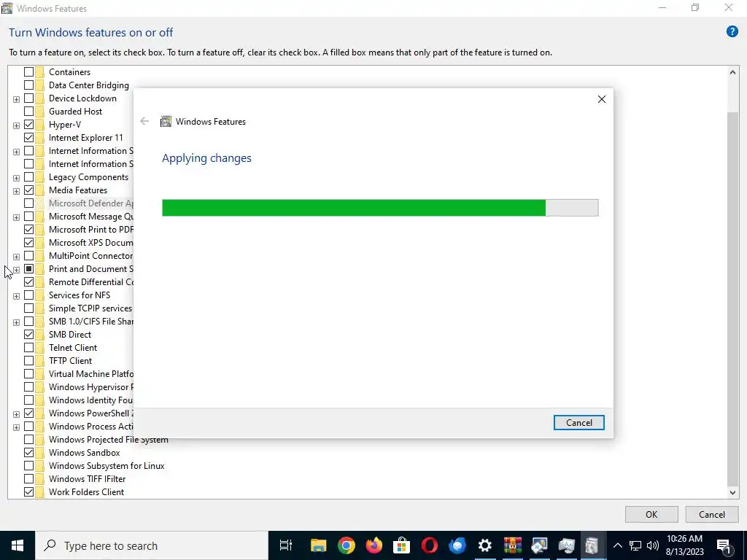Expand the MultiPoint Connector node
Viewport: 747px width, 560px height.
pos(16,257)
